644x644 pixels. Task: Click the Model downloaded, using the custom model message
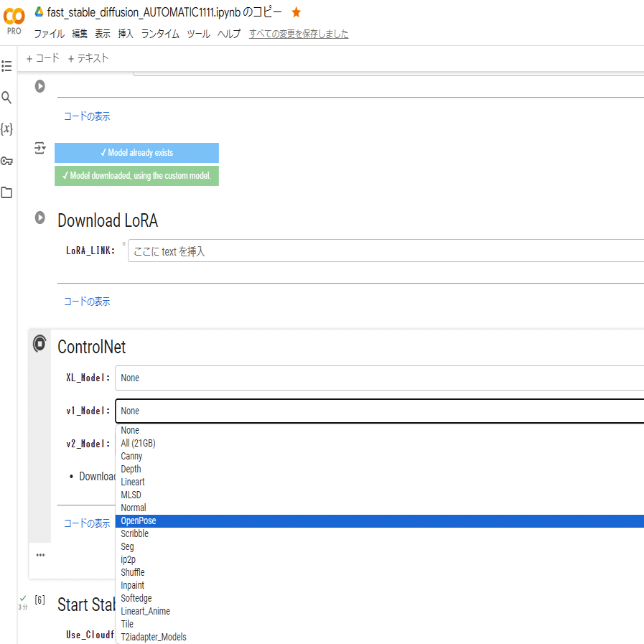click(x=136, y=176)
